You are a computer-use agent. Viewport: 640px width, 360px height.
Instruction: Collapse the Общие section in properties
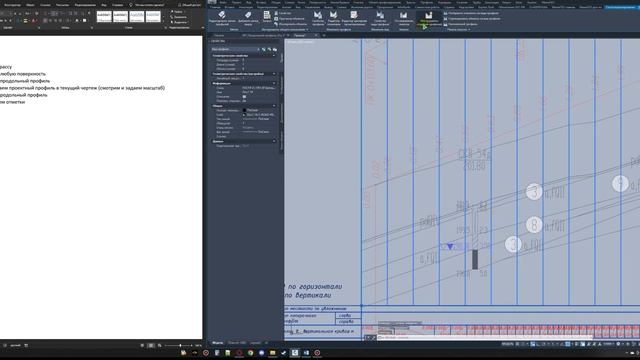pos(274,106)
